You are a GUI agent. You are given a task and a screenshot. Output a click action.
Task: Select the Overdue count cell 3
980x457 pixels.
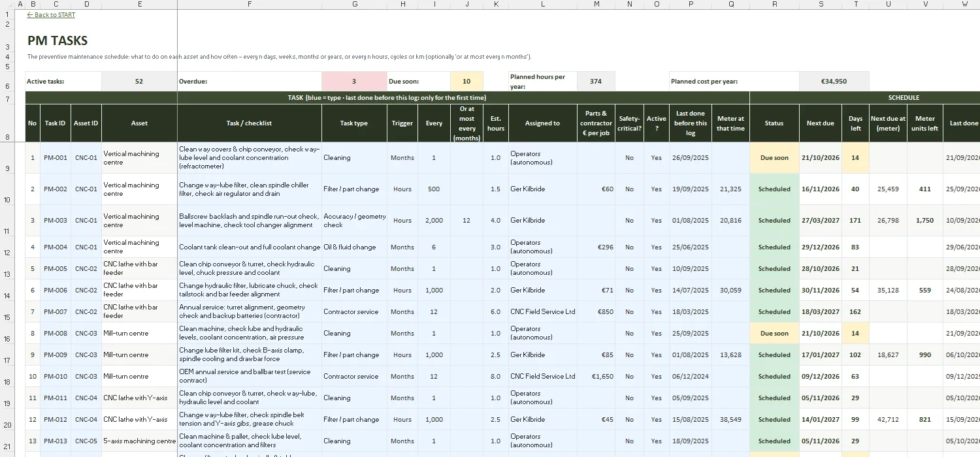pyautogui.click(x=354, y=82)
